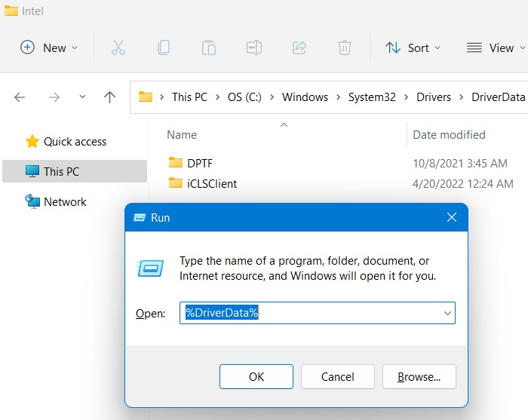Expand recent locations chevron
528x420 pixels.
click(x=82, y=97)
